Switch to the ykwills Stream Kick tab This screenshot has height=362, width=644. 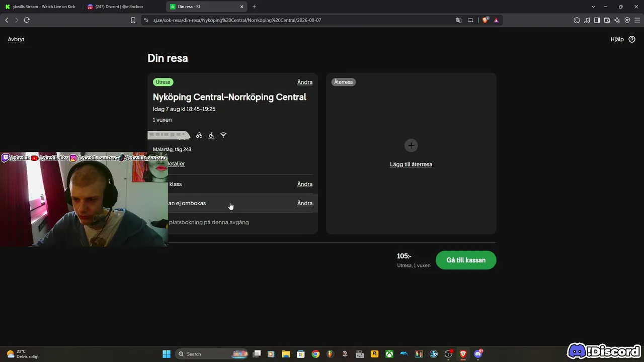tap(40, 7)
